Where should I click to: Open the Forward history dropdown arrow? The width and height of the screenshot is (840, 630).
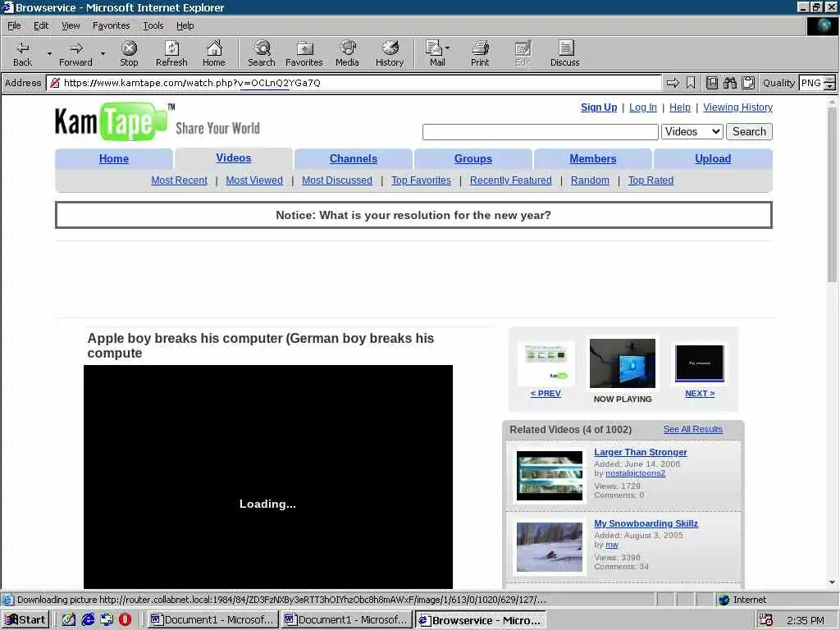(x=103, y=53)
